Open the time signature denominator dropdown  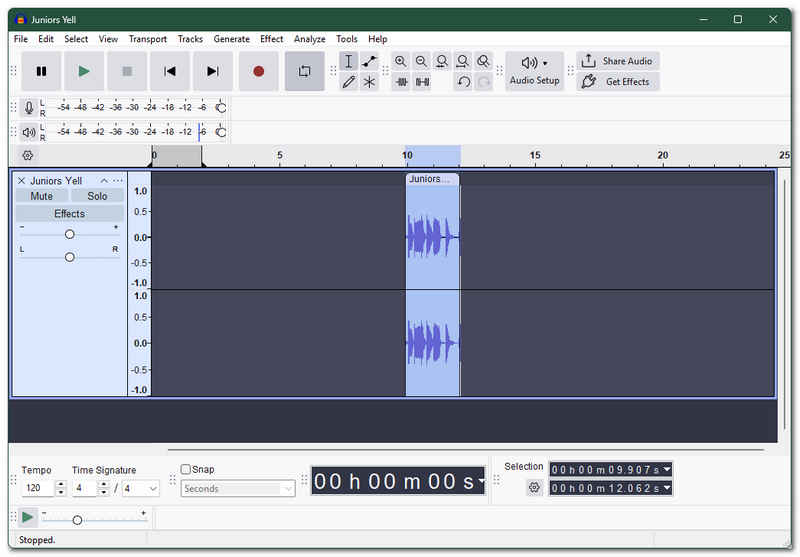(x=140, y=489)
